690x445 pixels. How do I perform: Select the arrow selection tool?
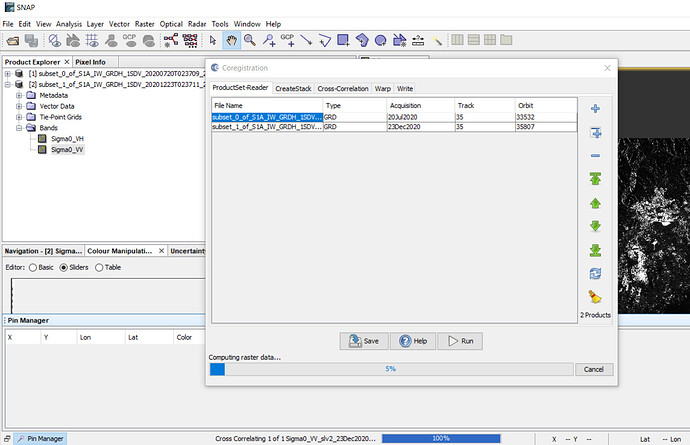[x=213, y=40]
